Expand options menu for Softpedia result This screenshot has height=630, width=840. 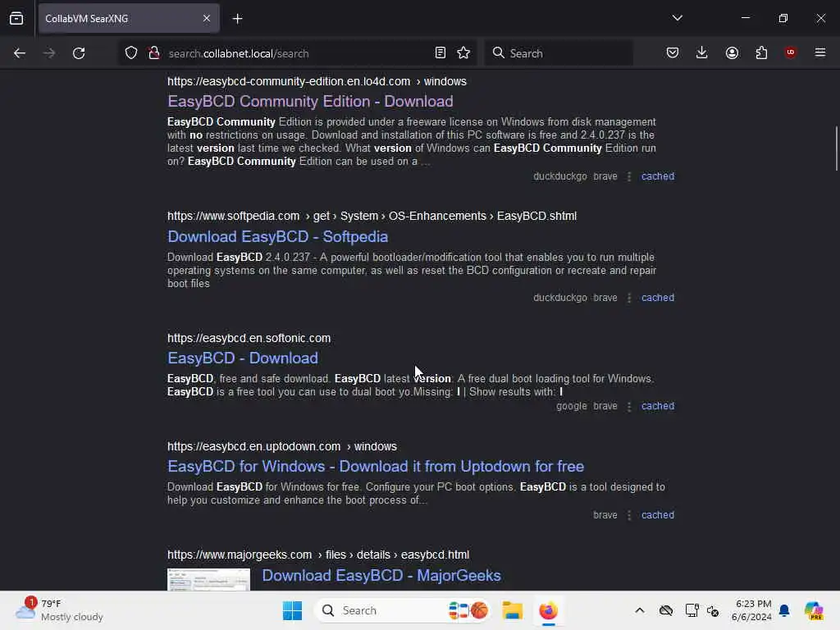tap(629, 297)
